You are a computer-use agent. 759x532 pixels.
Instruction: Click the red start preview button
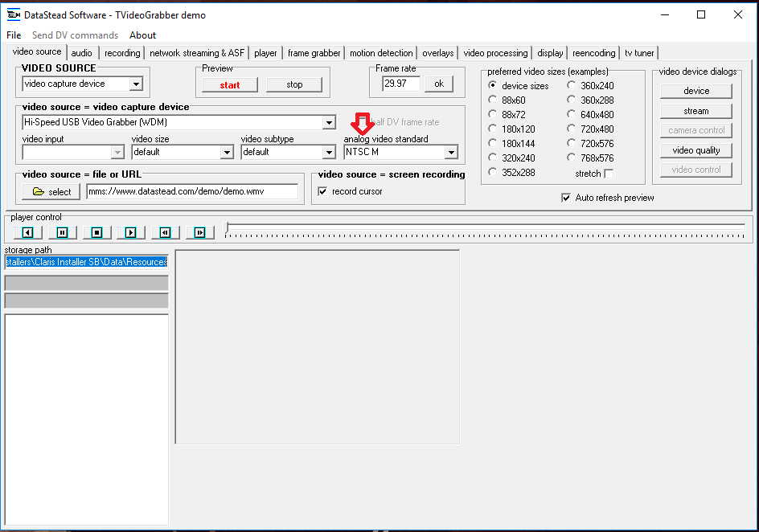(230, 84)
